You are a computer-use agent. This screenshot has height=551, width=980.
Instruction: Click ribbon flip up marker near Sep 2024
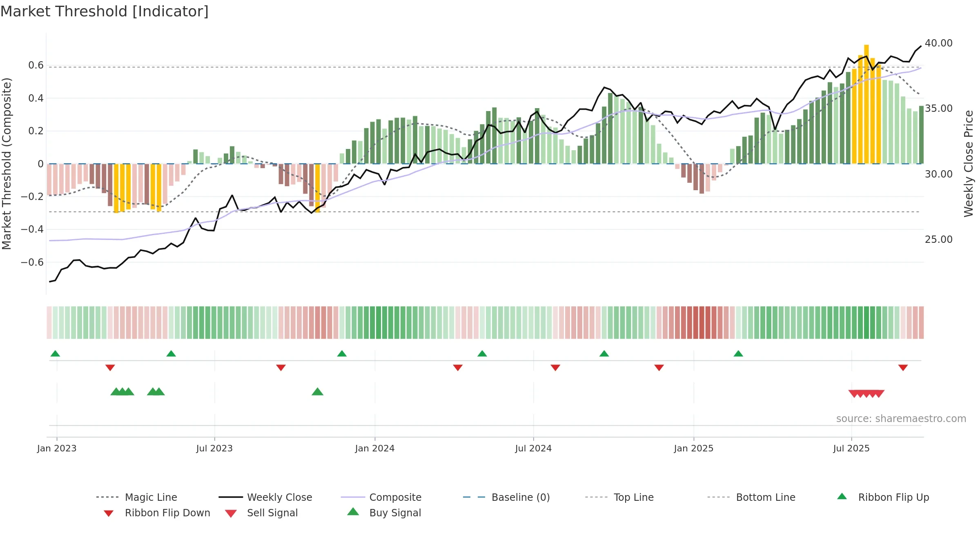(604, 353)
